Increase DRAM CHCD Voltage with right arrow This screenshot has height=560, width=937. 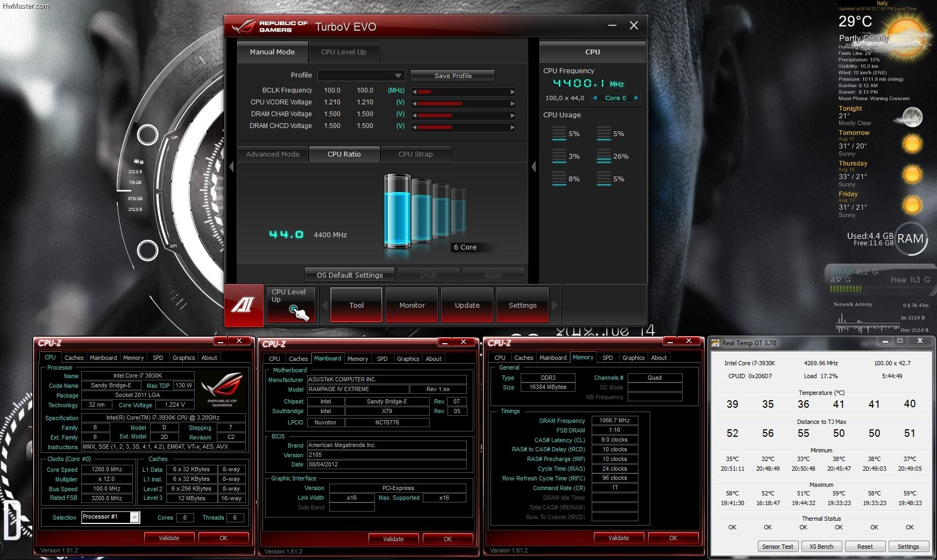[x=513, y=127]
